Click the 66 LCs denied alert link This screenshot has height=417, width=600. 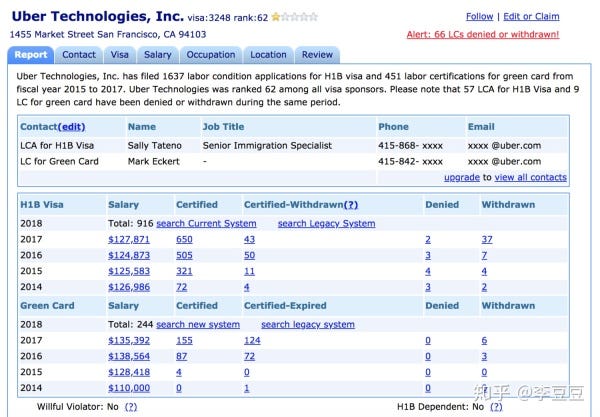tap(483, 34)
